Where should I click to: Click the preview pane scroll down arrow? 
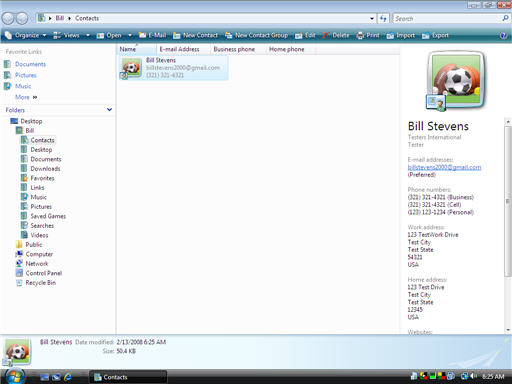pyautogui.click(x=508, y=330)
